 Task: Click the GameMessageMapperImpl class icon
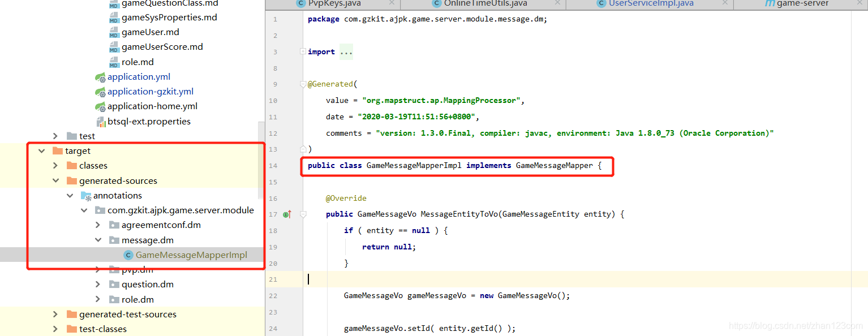128,255
